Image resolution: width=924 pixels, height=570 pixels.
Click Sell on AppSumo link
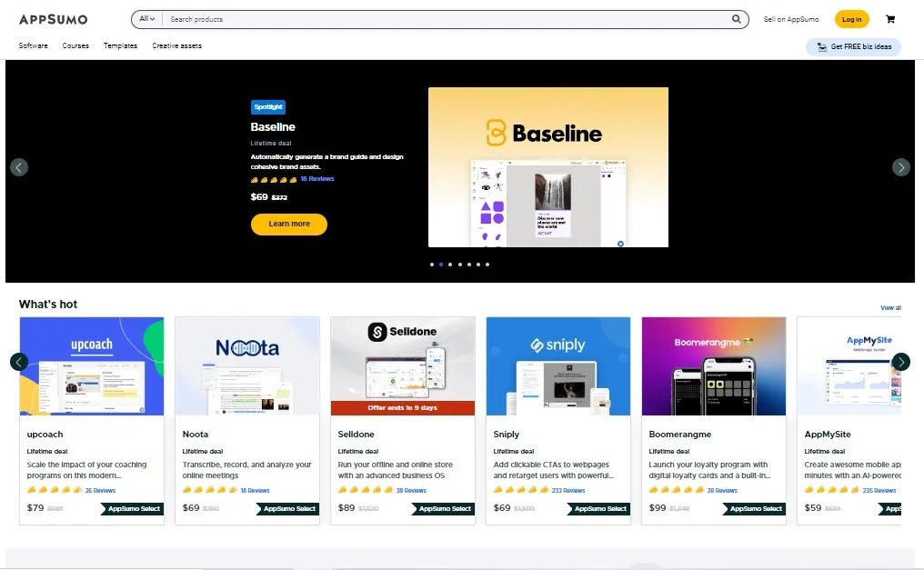click(x=791, y=19)
